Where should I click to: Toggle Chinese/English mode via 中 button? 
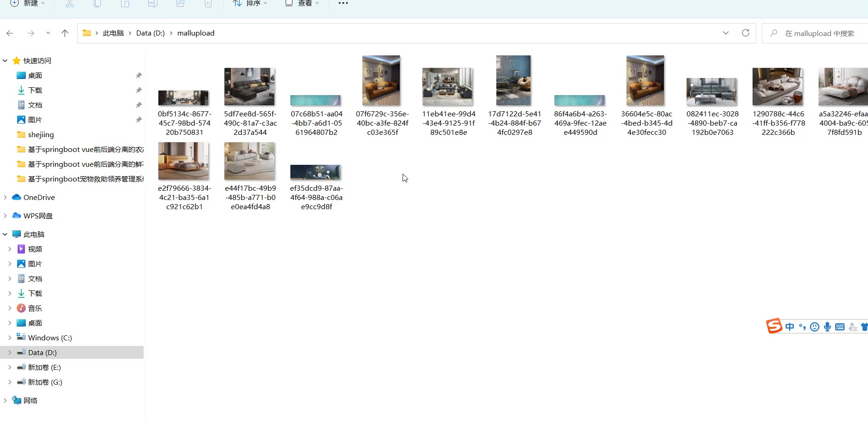790,327
